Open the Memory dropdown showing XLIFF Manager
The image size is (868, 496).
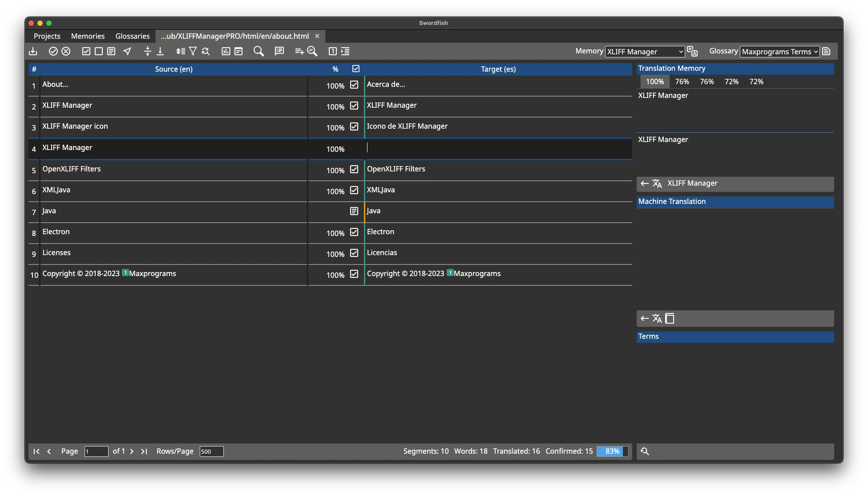click(645, 52)
